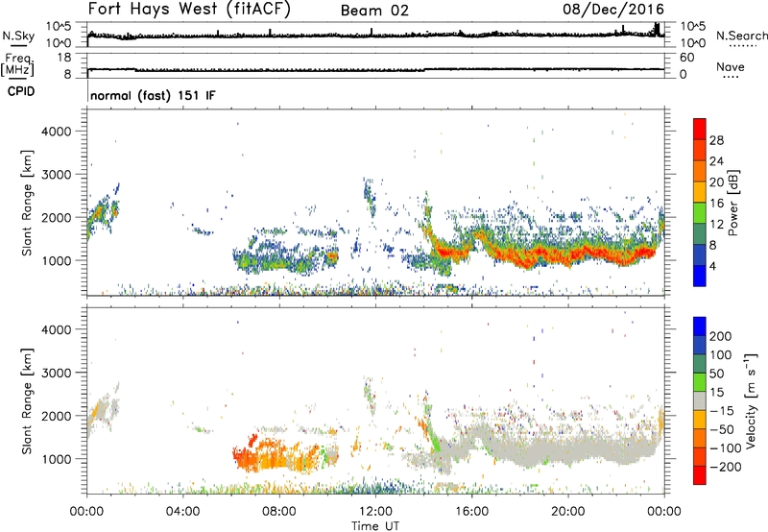Click the '28' power color bar tick
Screen dimensions: 768x532
(x=716, y=140)
